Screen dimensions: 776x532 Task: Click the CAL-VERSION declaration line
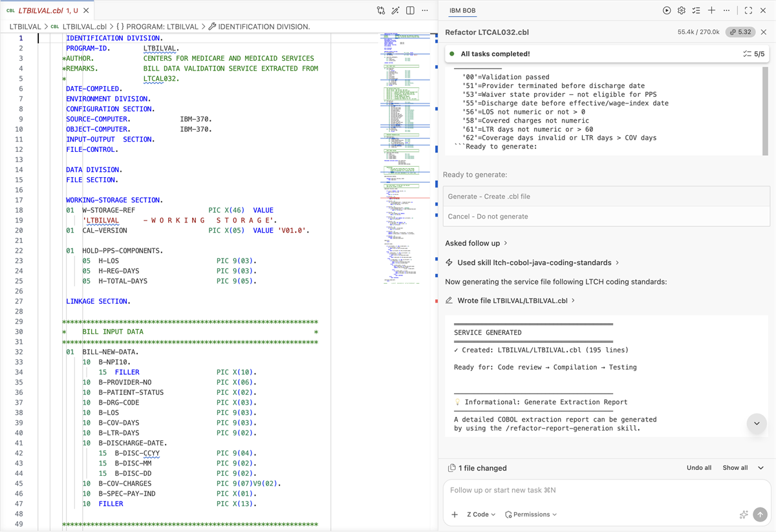(188, 230)
